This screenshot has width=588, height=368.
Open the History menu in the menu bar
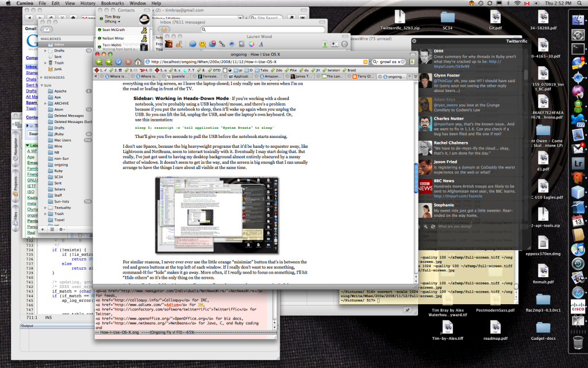[x=88, y=3]
